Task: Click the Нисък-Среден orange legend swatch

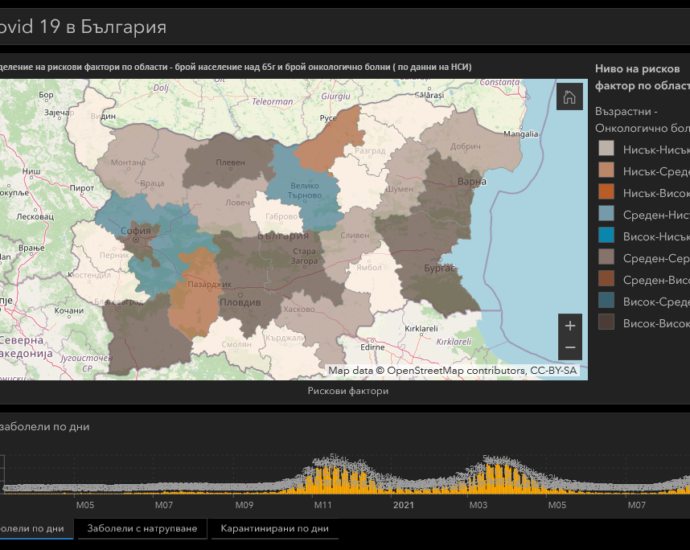Action: 606,170
